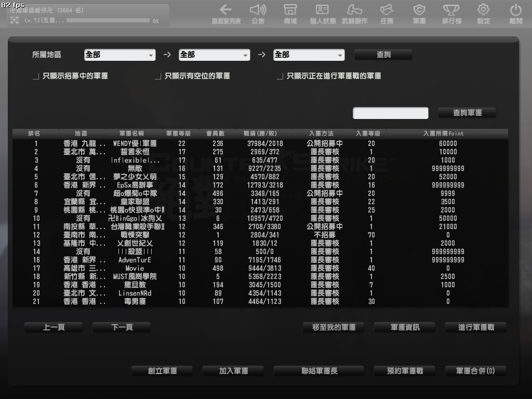The image size is (532, 399).
Task: Open the second region dropdown 全部
Action: pyautogui.click(x=215, y=55)
